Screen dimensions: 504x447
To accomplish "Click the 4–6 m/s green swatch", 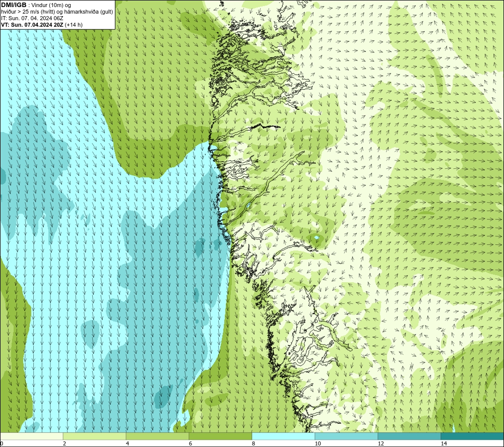I will 157,436.
